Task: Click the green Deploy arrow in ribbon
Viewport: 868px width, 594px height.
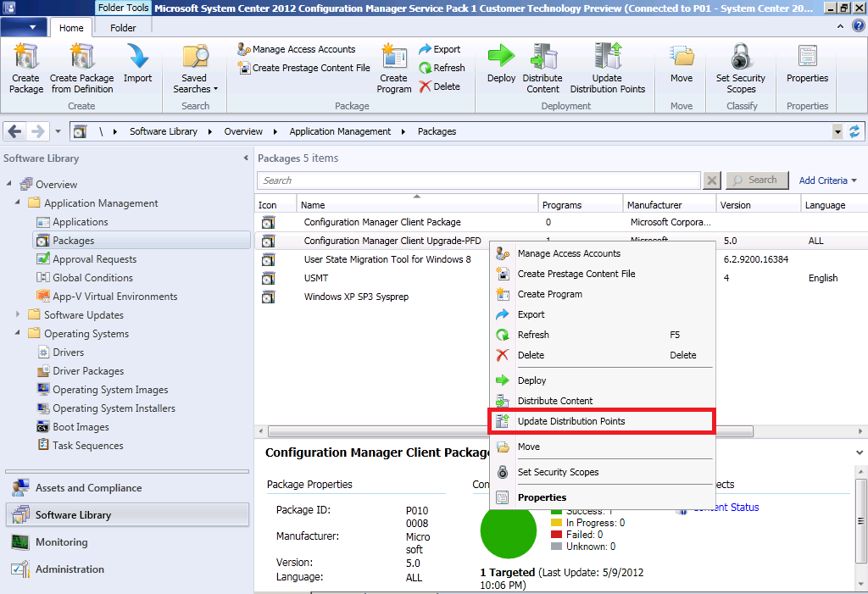Action: [x=501, y=57]
